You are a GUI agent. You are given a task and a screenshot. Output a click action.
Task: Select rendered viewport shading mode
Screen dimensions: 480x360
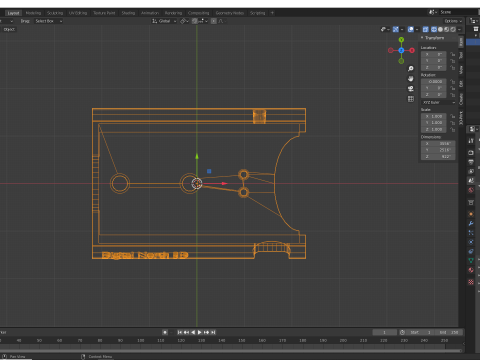[453, 29]
